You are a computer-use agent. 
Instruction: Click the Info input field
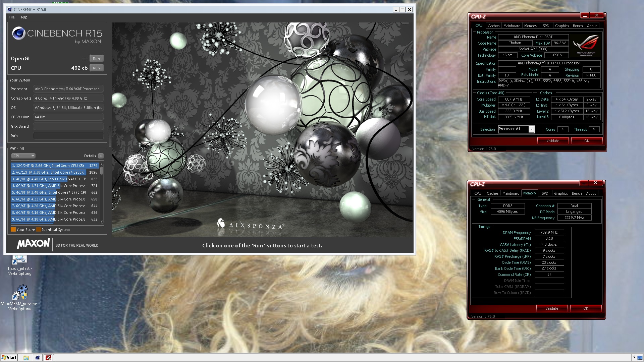pos(68,136)
